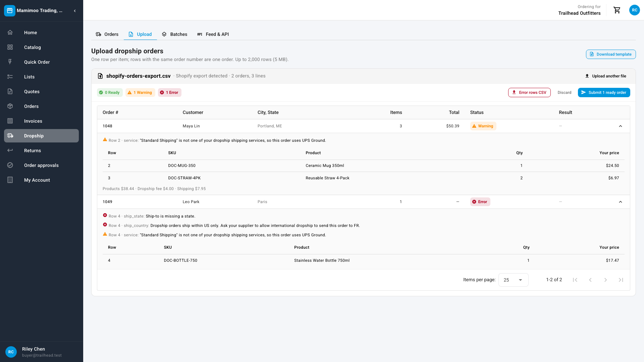Click the Error status badge for order 1049
This screenshot has height=362, width=644.
[x=480, y=202]
